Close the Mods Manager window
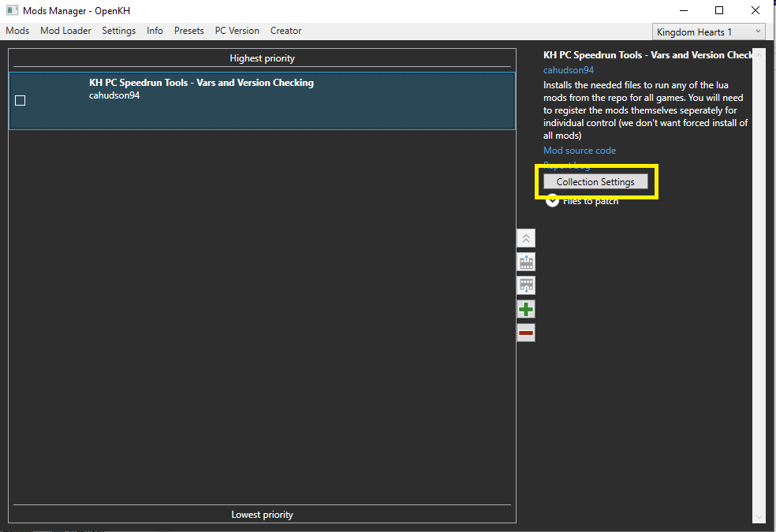The width and height of the screenshot is (776, 532). point(755,10)
